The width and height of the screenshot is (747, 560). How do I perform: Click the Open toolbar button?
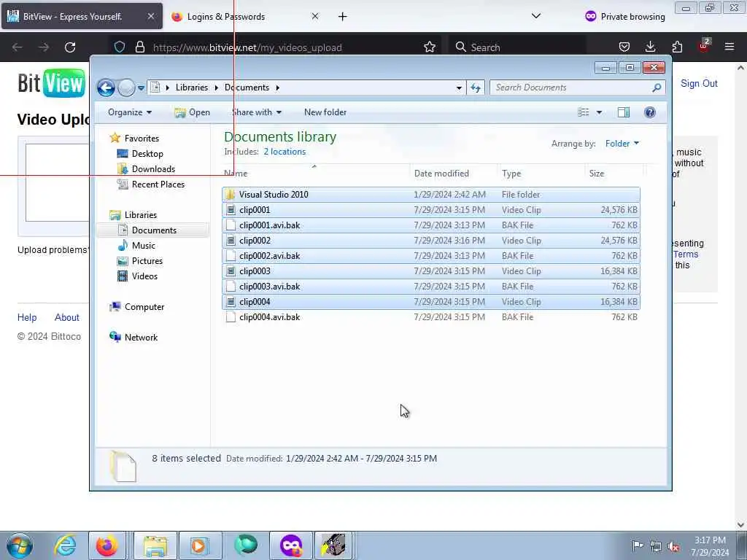pos(193,112)
